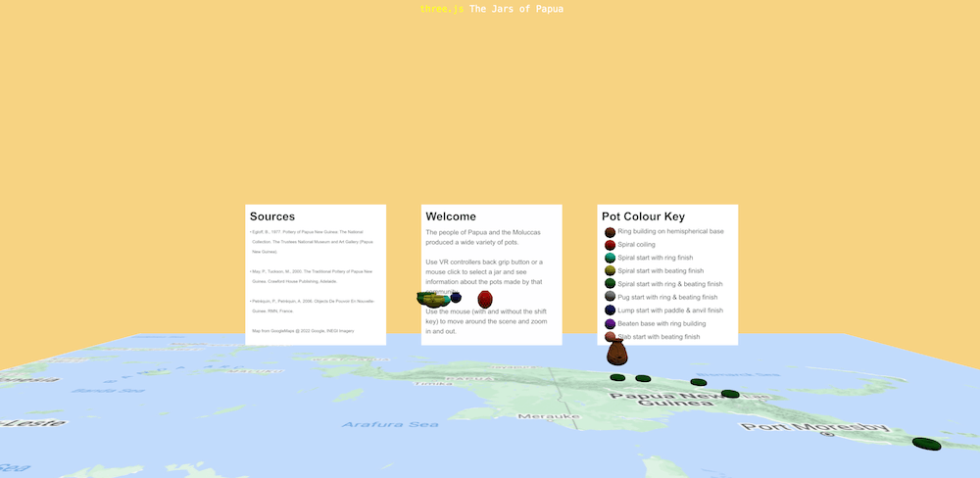Click the "Sources" panel heading
The image size is (980, 478).
[272, 216]
